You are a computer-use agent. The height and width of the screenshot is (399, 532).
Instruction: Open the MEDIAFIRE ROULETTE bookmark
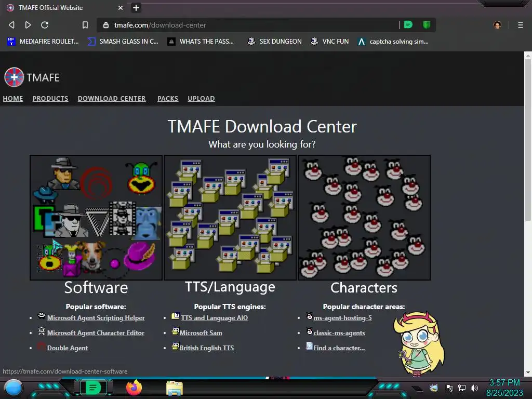[43, 42]
